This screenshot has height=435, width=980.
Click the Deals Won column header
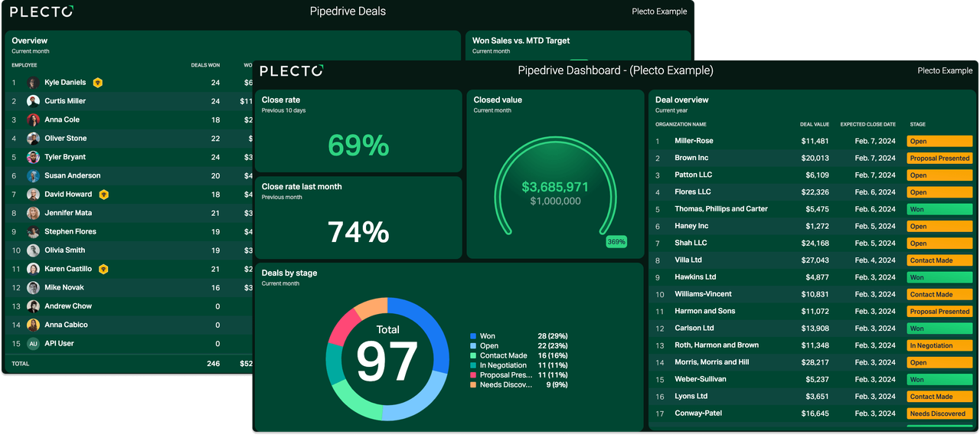pos(205,65)
